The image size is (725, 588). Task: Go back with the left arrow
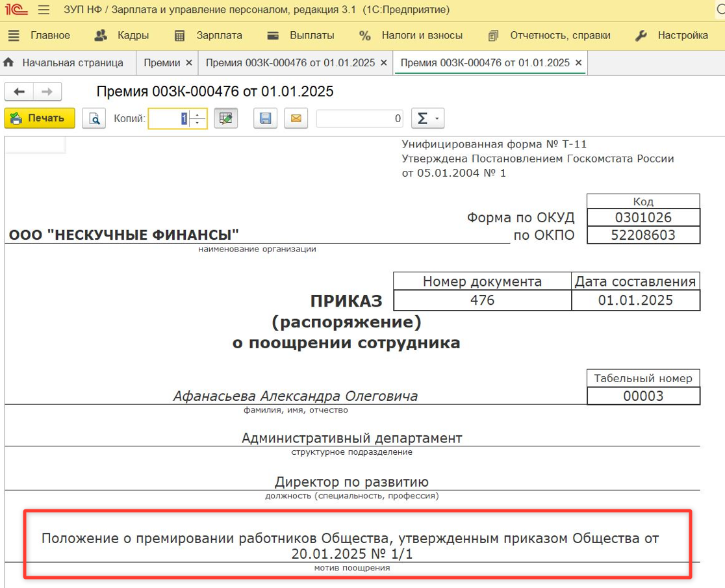19,92
